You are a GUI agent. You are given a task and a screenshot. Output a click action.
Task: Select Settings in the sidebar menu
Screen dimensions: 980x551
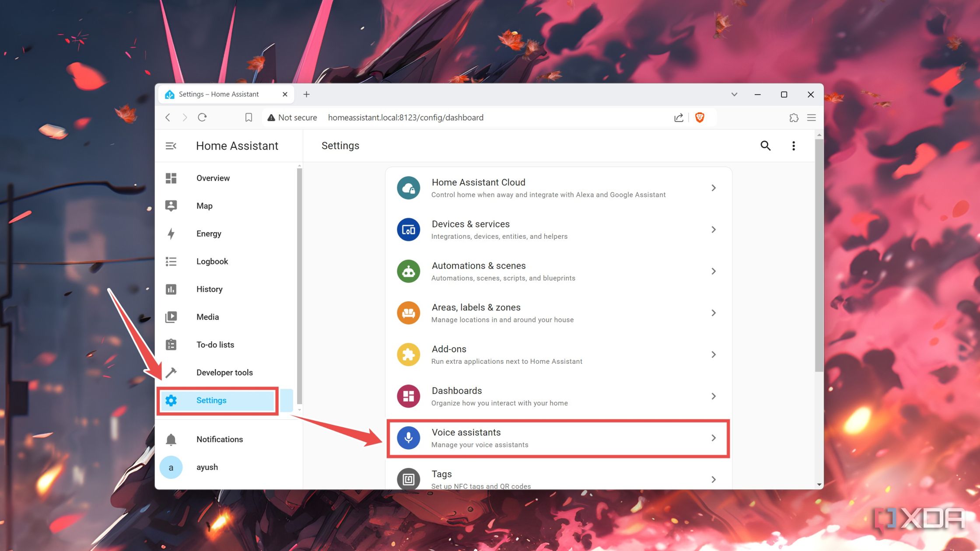[x=211, y=400]
